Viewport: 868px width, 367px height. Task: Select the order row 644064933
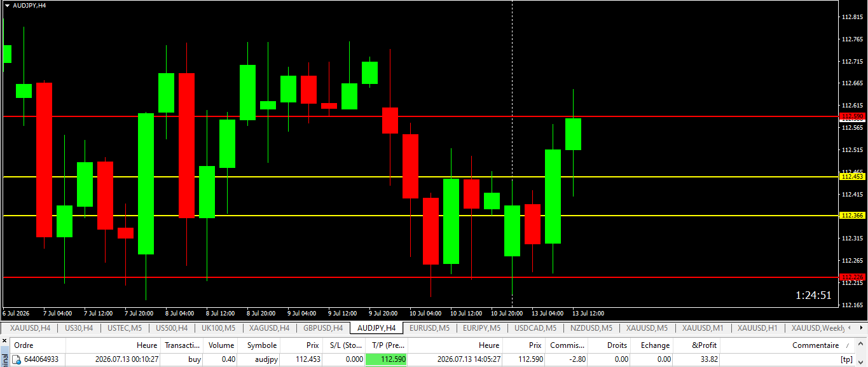pyautogui.click(x=433, y=360)
